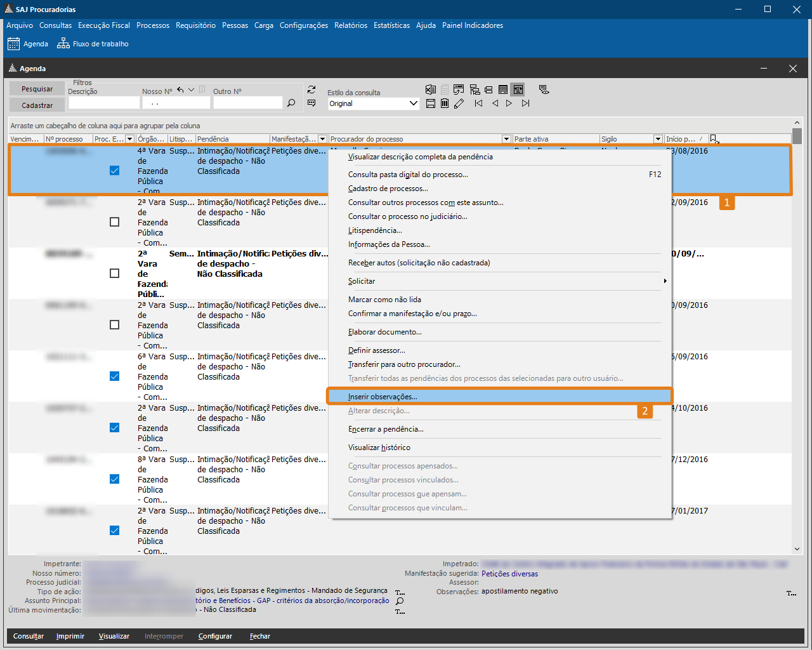
Task: Click the magnifier search icon beside Outro Nº
Action: click(x=291, y=103)
